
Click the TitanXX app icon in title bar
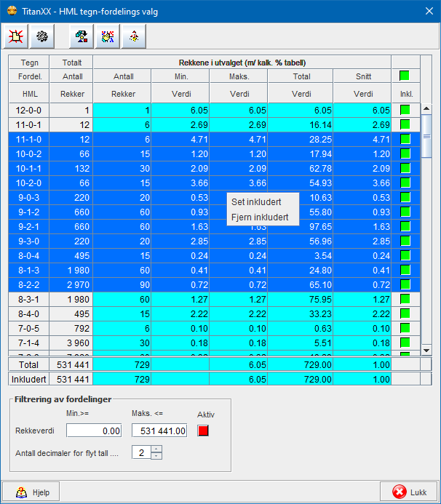12,11
